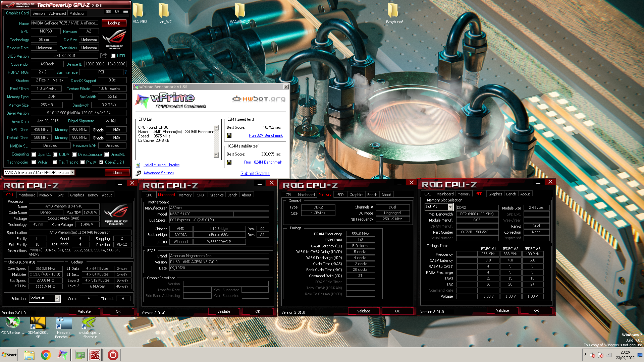Select wPrime taskbar button
The image size is (644, 362).
[x=63, y=355]
